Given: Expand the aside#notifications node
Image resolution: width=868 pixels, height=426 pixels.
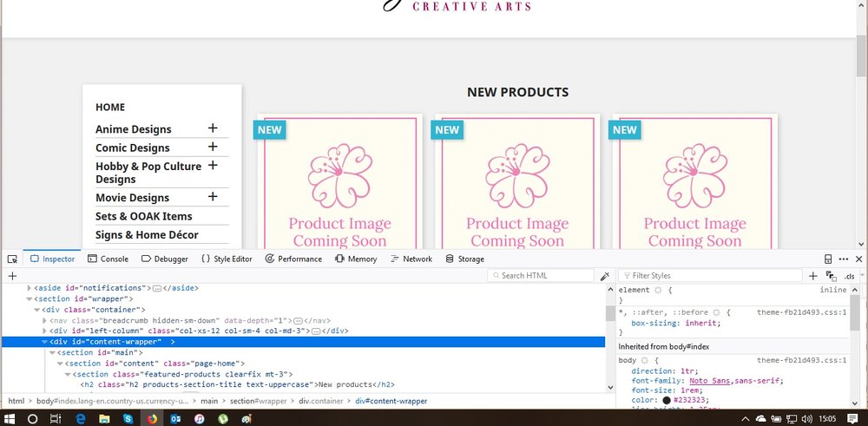Looking at the screenshot, I should pos(30,288).
